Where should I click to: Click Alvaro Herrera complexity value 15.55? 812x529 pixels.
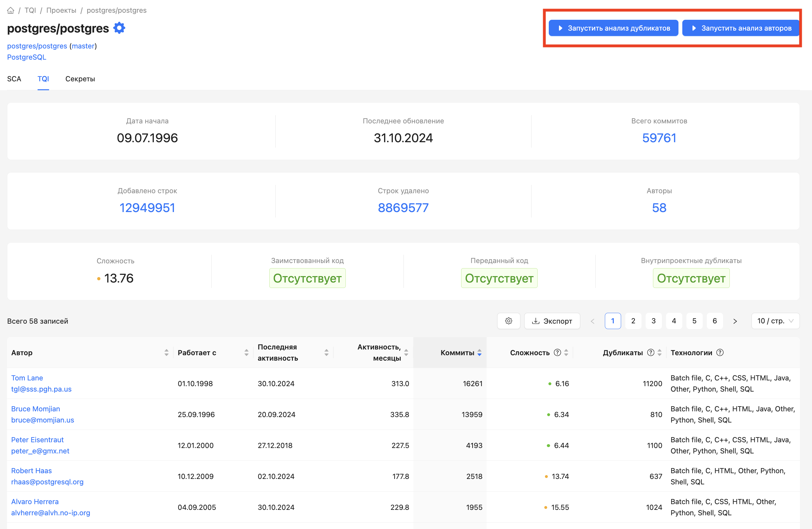pos(560,507)
